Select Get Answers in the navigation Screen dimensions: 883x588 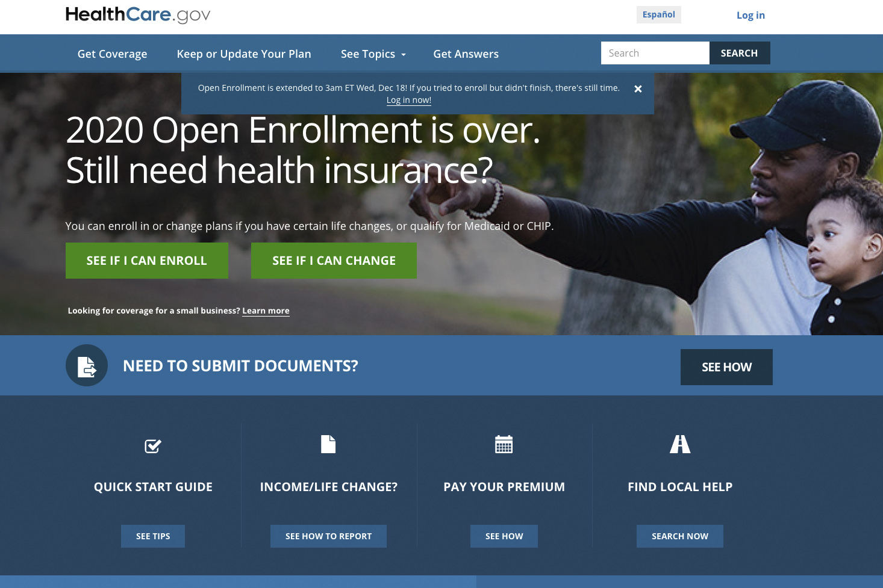(466, 54)
